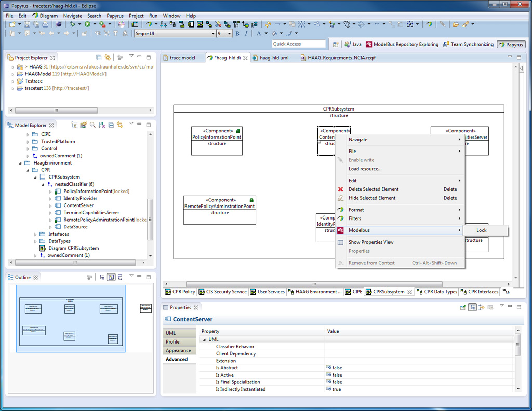
Task: Click the Italic formatting button
Action: [x=246, y=33]
